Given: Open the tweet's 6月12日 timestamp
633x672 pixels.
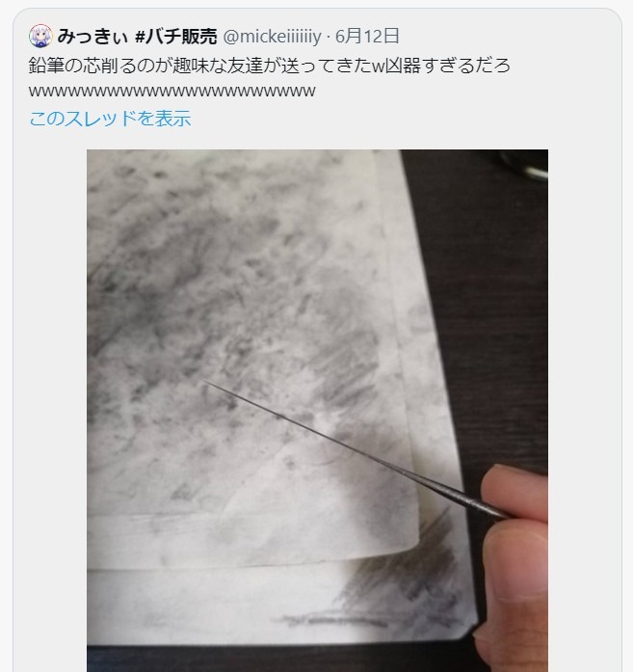Looking at the screenshot, I should [367, 36].
